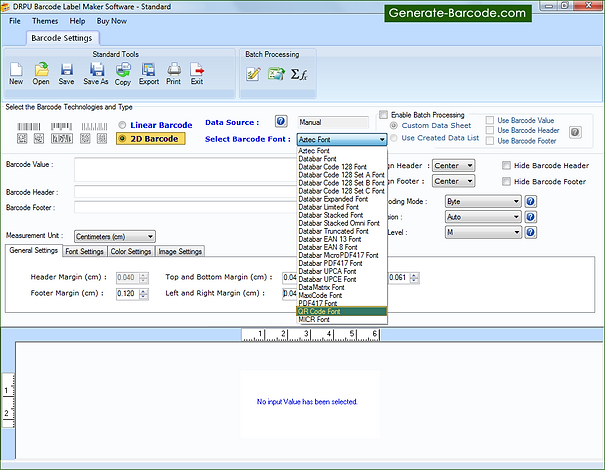Image resolution: width=605 pixels, height=471 pixels.
Task: Choose DataMatrix Font from the list
Action: pos(342,287)
